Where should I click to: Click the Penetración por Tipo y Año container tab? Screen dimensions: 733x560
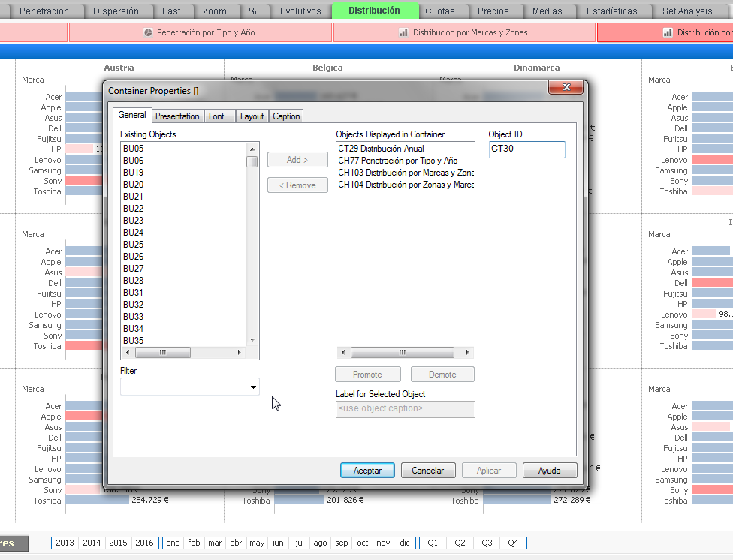click(201, 32)
